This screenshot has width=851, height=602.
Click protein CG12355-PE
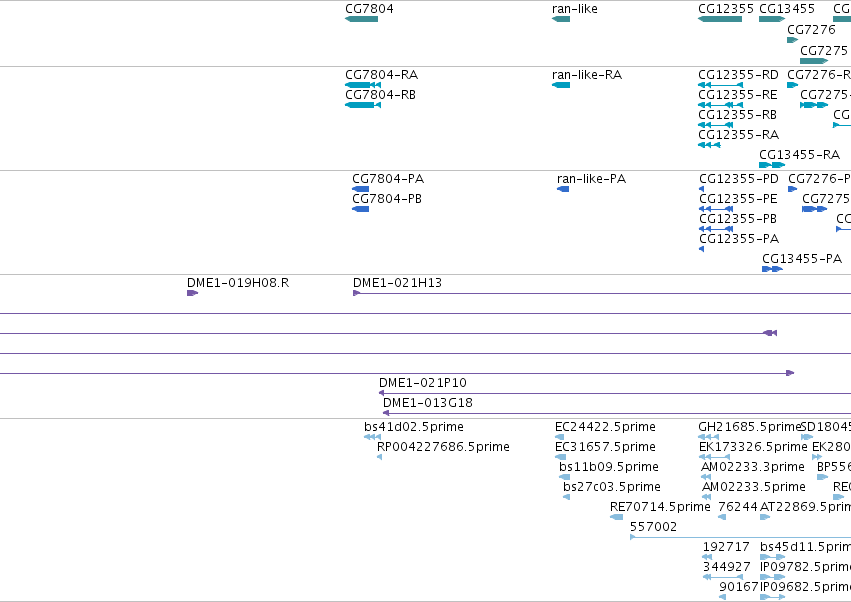tap(738, 199)
